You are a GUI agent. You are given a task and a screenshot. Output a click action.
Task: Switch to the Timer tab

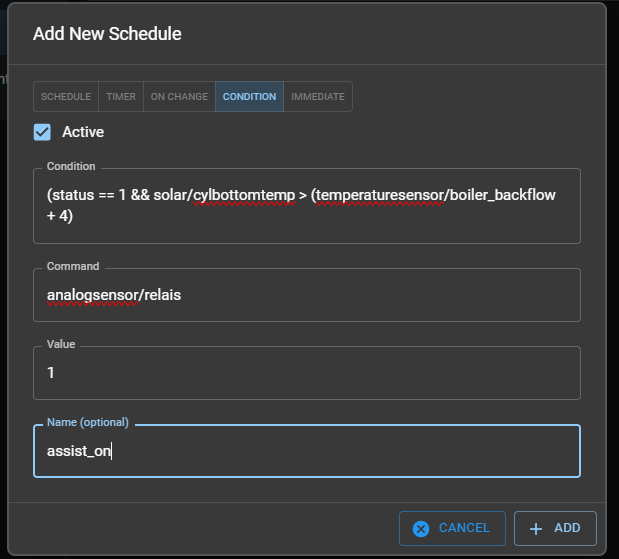click(121, 97)
